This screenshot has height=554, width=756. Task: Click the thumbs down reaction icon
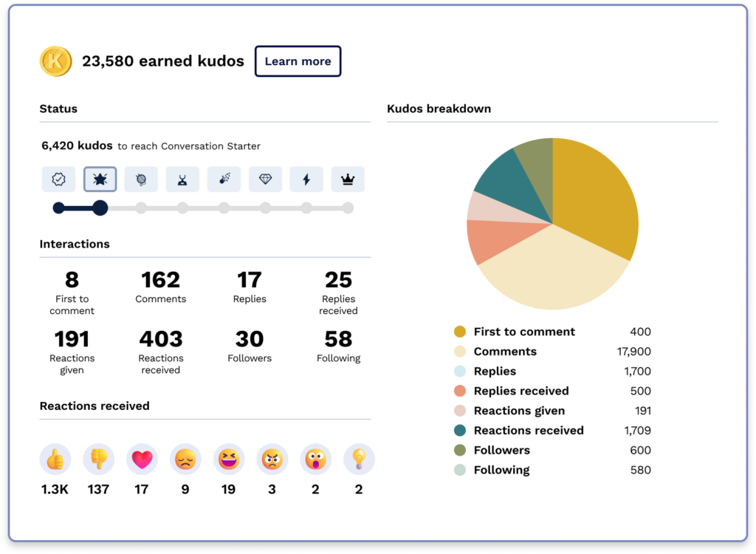pyautogui.click(x=98, y=459)
